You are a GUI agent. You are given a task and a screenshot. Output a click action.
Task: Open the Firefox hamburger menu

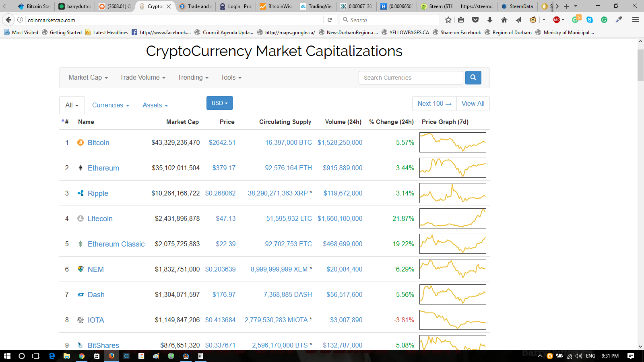[x=636, y=20]
